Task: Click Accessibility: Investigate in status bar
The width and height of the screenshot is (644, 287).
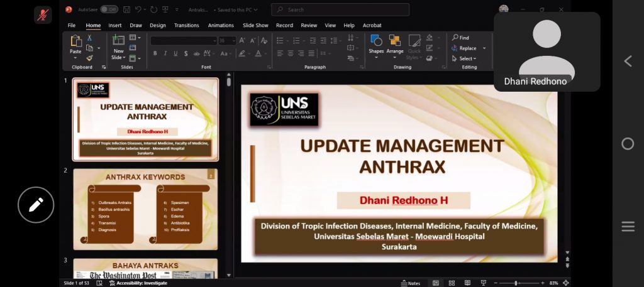Action: point(138,283)
